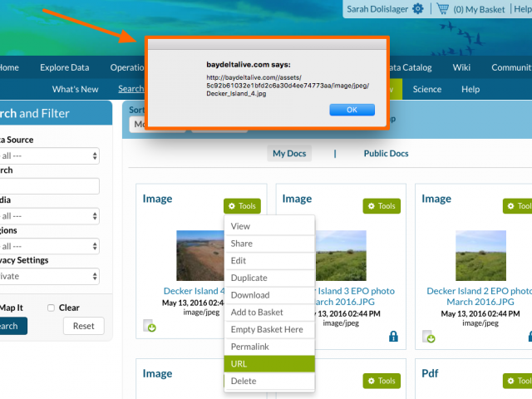Click the lock icon on Decker Island 3 card
The height and width of the screenshot is (399, 532).
(393, 336)
